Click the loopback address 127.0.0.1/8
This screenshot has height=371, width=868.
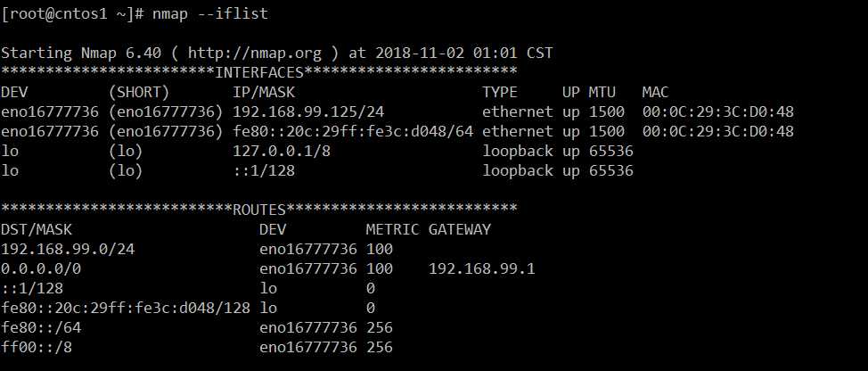(x=282, y=151)
